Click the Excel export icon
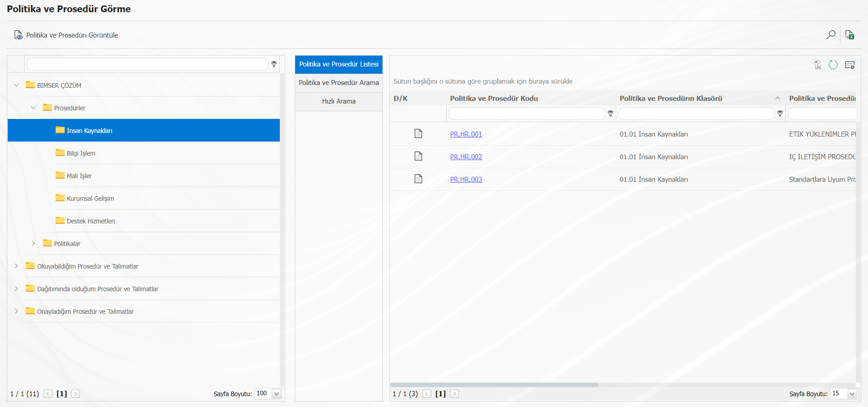Image resolution: width=868 pixels, height=407 pixels. tap(849, 35)
